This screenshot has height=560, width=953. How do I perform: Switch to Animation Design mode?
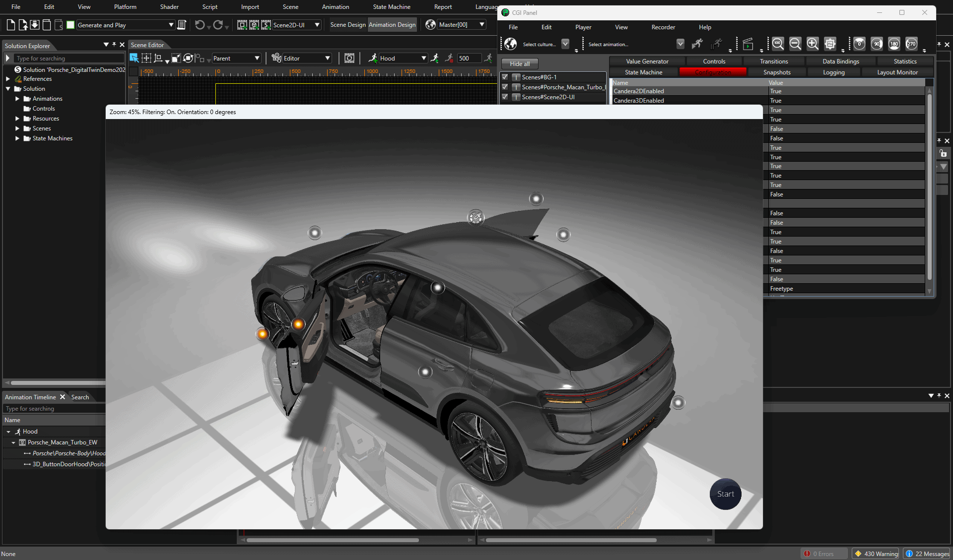pyautogui.click(x=392, y=25)
